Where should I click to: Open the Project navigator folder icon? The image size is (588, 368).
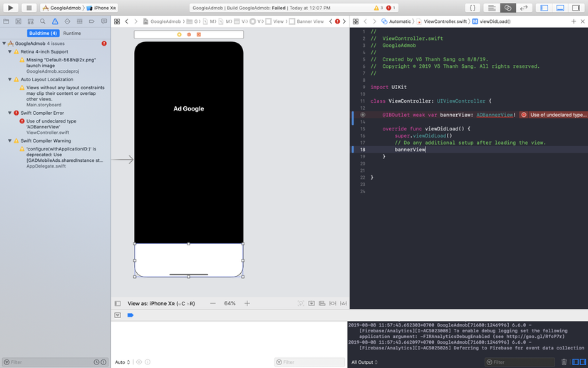click(x=6, y=21)
